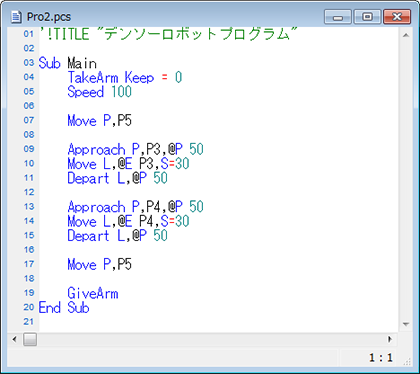Close the Pro2.pcs editor window
The width and height of the screenshot is (420, 374).
397,17
